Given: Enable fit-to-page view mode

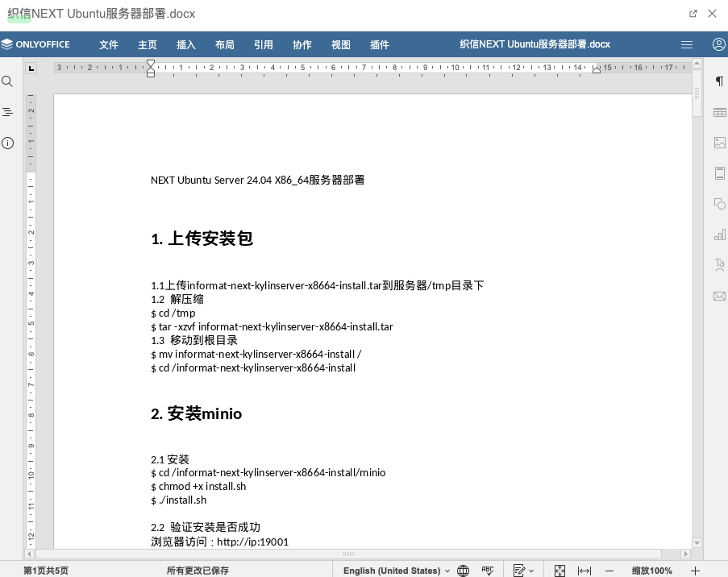Looking at the screenshot, I should (560, 571).
